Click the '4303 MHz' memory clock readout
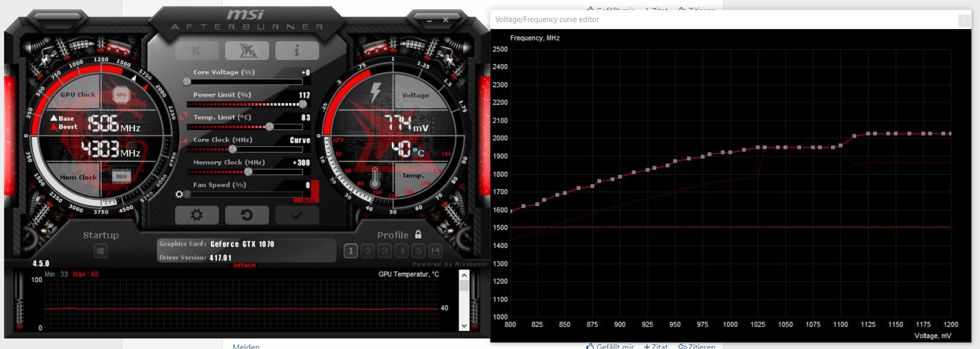The width and height of the screenshot is (980, 349). pyautogui.click(x=111, y=149)
